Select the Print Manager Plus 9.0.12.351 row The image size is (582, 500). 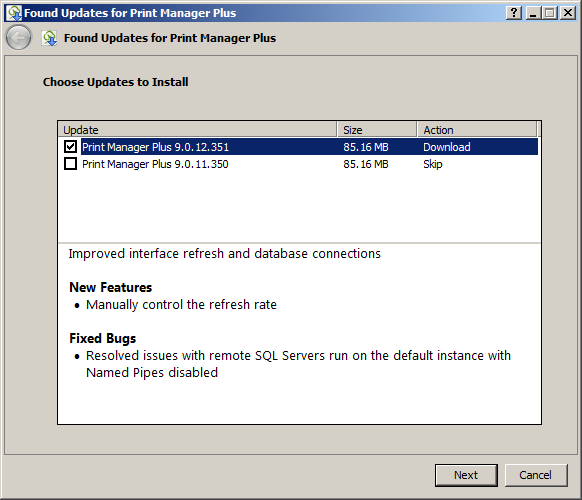tap(298, 147)
